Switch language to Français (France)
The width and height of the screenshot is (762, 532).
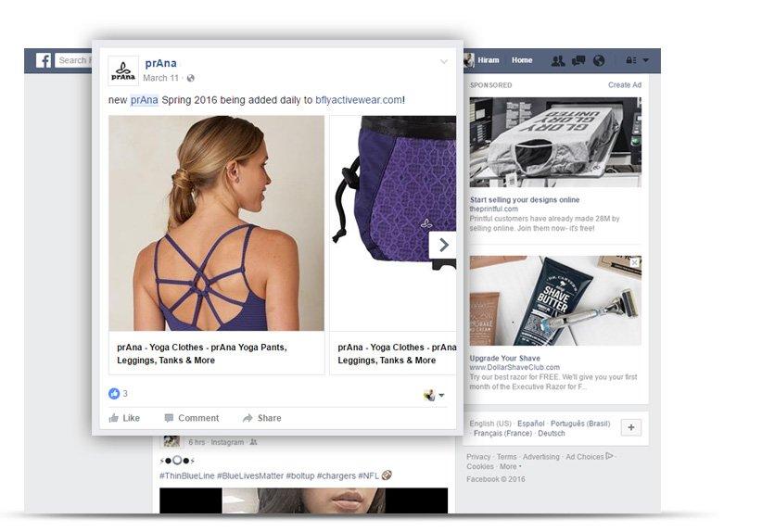coord(503,434)
